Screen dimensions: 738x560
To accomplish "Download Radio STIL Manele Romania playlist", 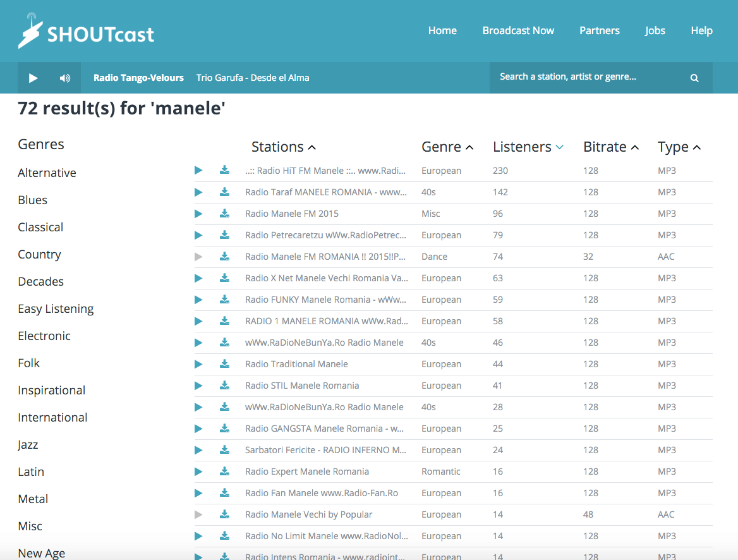I will pyautogui.click(x=224, y=386).
